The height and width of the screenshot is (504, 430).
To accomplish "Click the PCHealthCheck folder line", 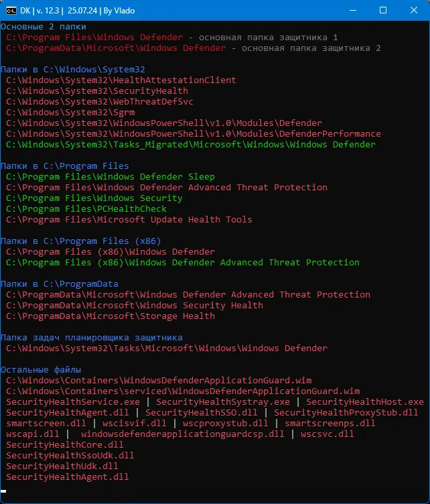I will tap(86, 209).
